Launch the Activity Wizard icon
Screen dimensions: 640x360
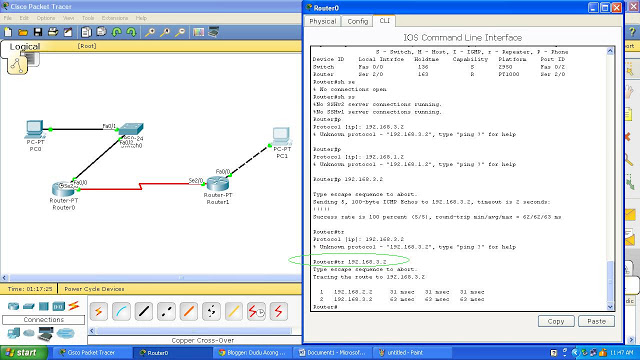(68, 32)
